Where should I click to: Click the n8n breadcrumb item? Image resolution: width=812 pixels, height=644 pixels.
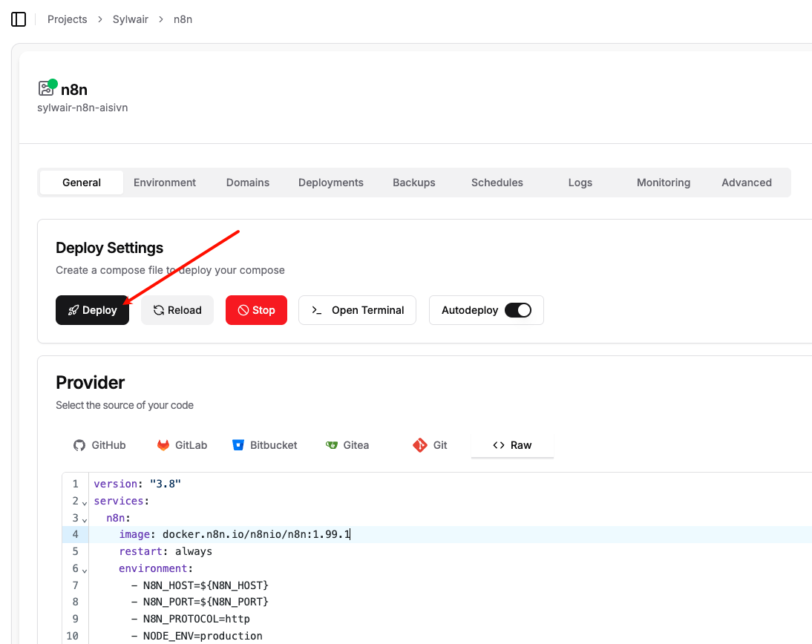point(183,19)
